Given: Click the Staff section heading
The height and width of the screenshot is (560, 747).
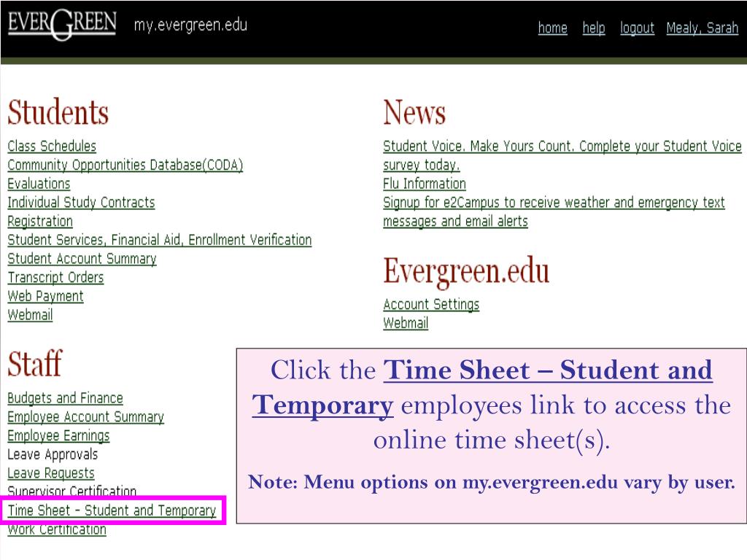Looking at the screenshot, I should [x=35, y=363].
